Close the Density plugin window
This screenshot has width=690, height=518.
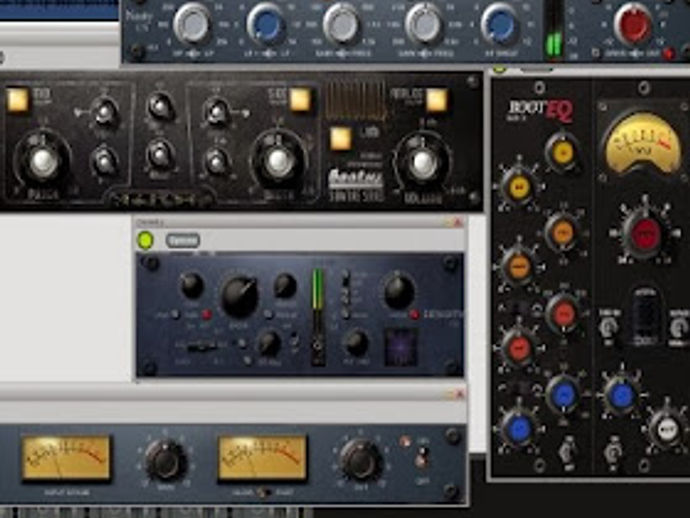[457, 223]
